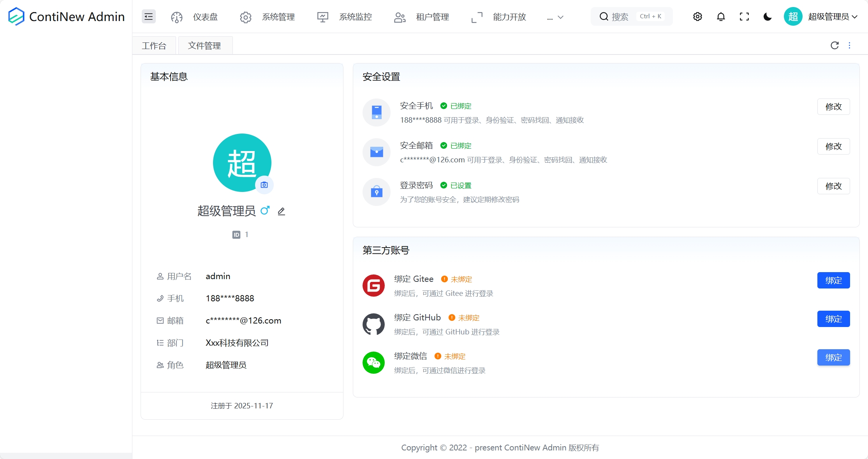Open the three-dot tab options menu
This screenshot has height=459, width=868.
pyautogui.click(x=849, y=46)
